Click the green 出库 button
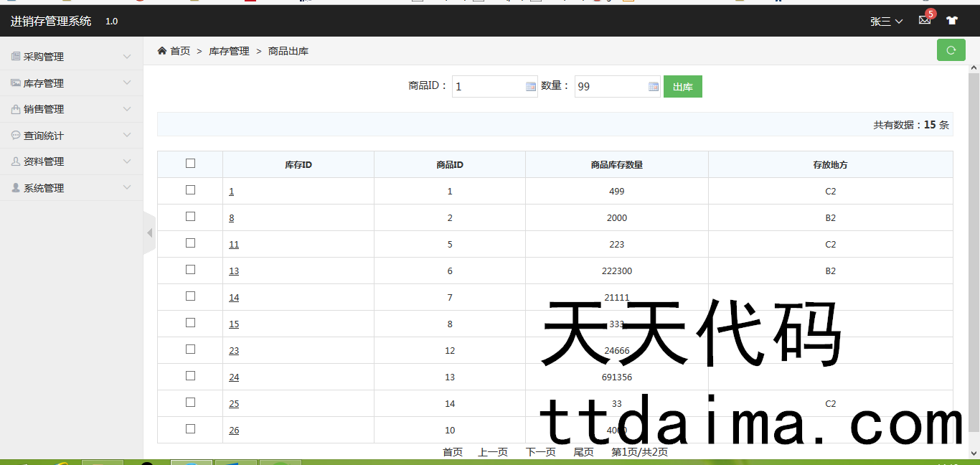Screen dimensions: 980x465 682,87
